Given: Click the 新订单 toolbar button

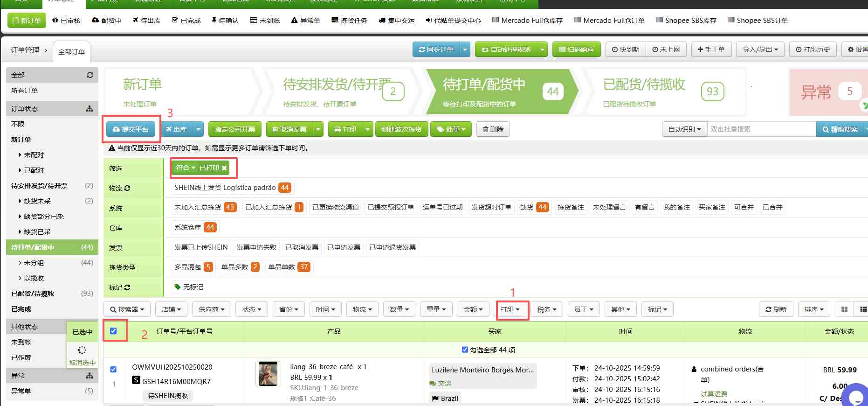Looking at the screenshot, I should pyautogui.click(x=27, y=21).
